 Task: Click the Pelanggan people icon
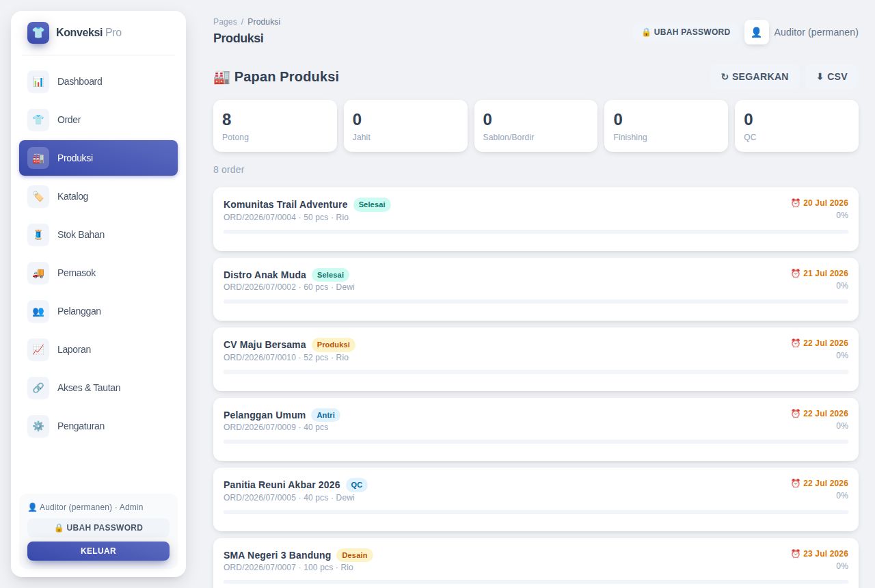38,311
